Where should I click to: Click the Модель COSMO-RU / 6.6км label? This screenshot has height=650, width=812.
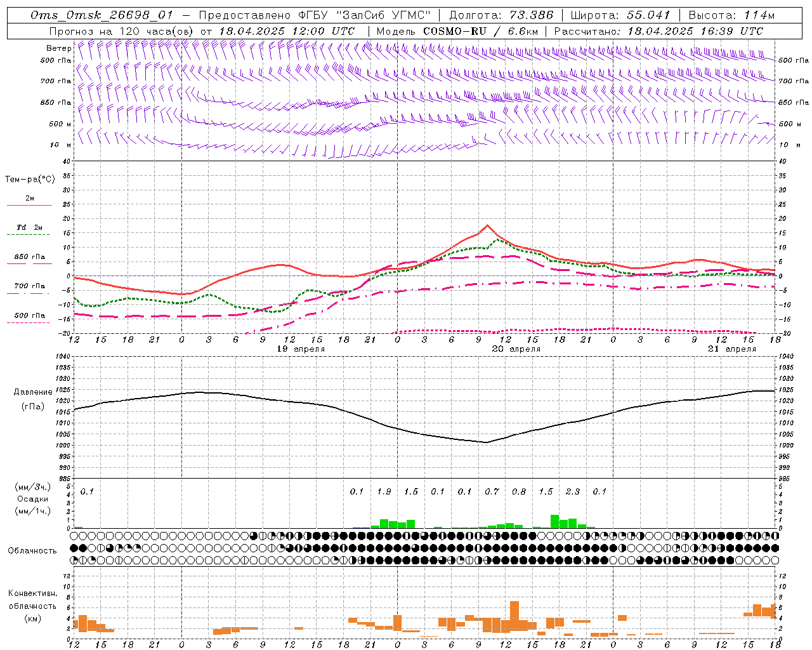pos(457,31)
